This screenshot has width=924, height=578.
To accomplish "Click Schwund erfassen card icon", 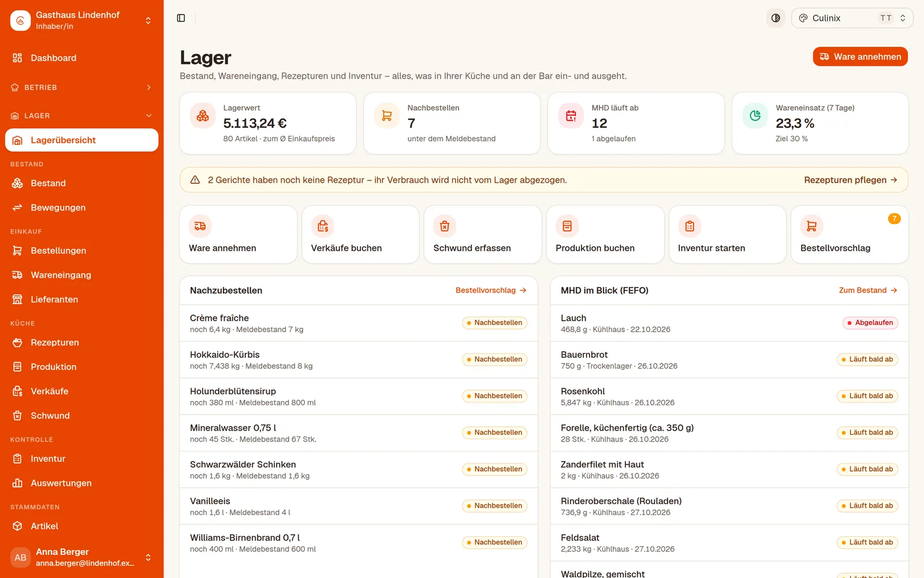I will tap(445, 226).
